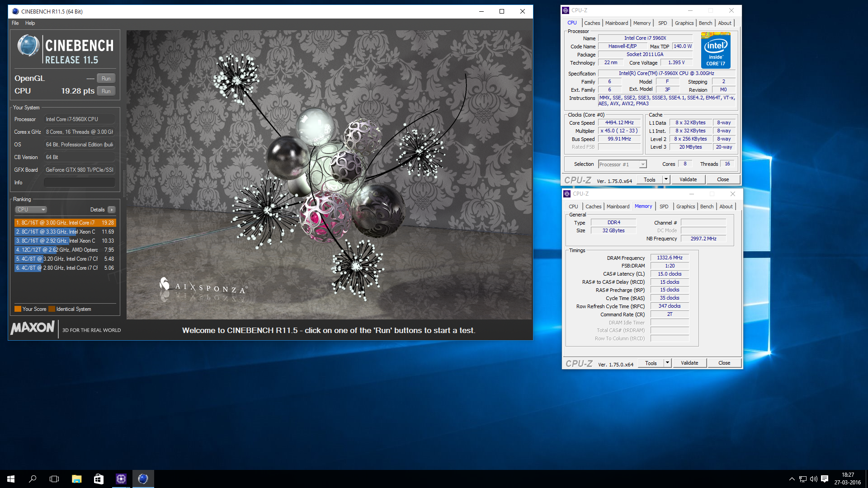The height and width of the screenshot is (488, 868).
Task: Click Close button in upper CPU-Z
Action: pos(723,180)
